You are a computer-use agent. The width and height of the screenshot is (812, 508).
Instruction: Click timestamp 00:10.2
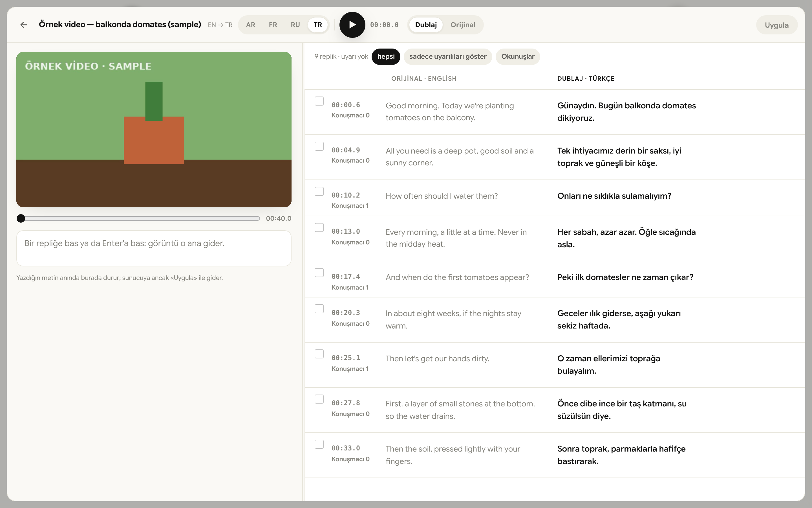346,195
